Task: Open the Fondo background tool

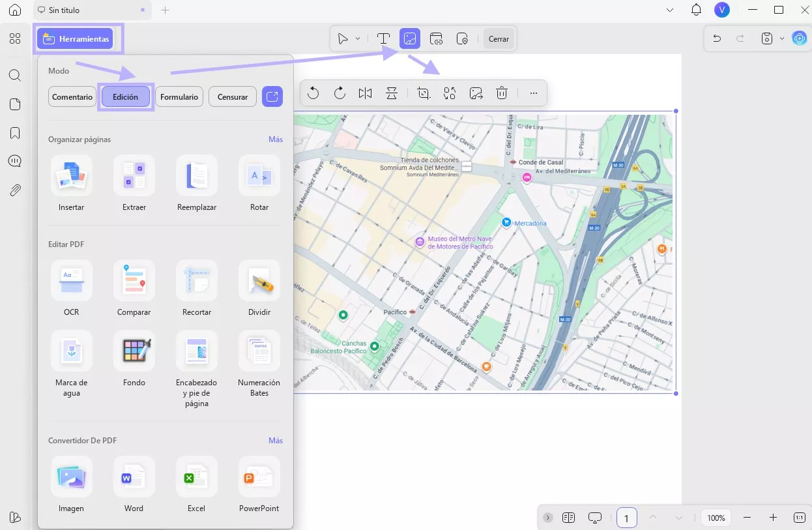Action: pos(134,359)
